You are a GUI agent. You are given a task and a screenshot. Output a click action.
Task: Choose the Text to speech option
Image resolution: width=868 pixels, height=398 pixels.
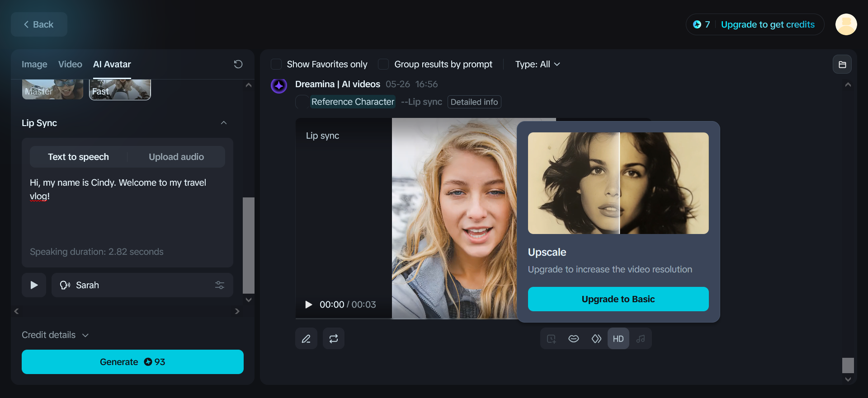(x=79, y=157)
